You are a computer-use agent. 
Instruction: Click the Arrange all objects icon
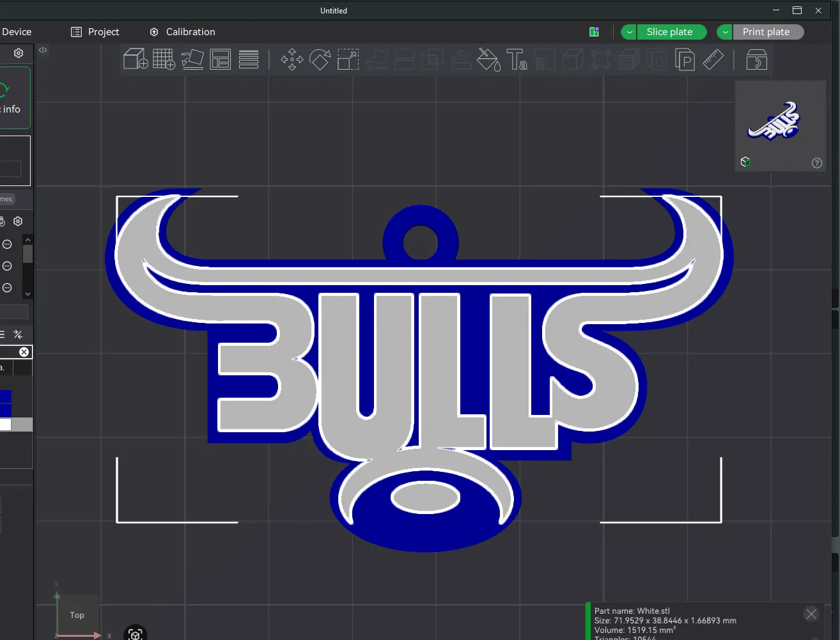[x=221, y=59]
